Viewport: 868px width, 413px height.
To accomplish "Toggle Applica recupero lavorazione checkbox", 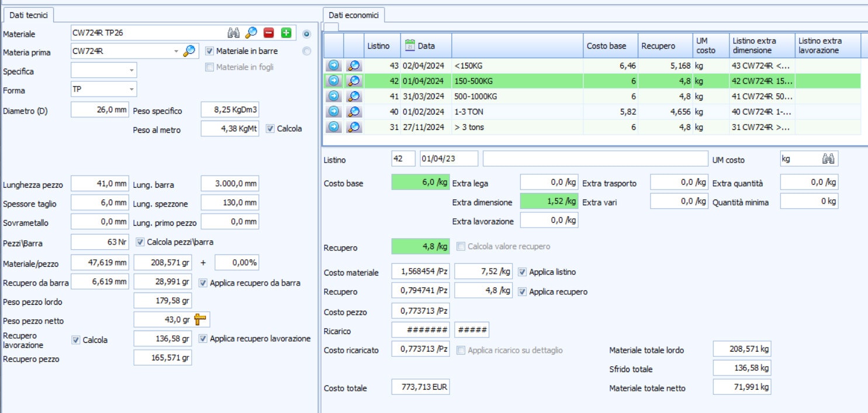I will point(203,338).
